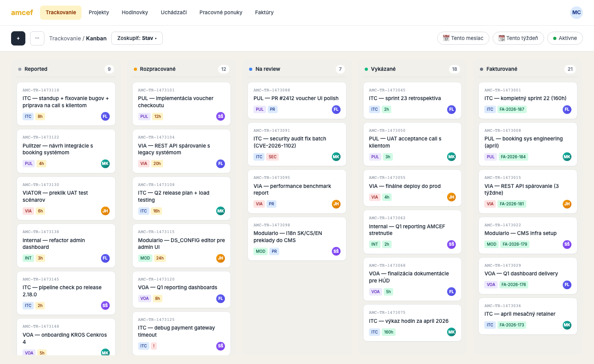Toggle the Tento mesiac filter

point(463,38)
